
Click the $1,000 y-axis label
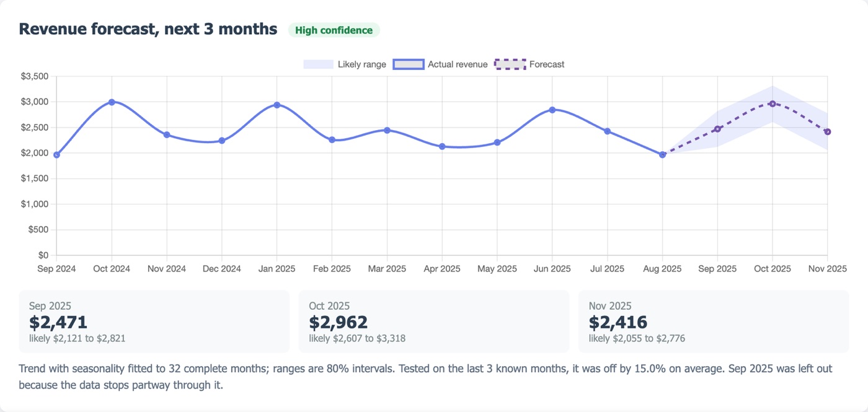click(35, 204)
